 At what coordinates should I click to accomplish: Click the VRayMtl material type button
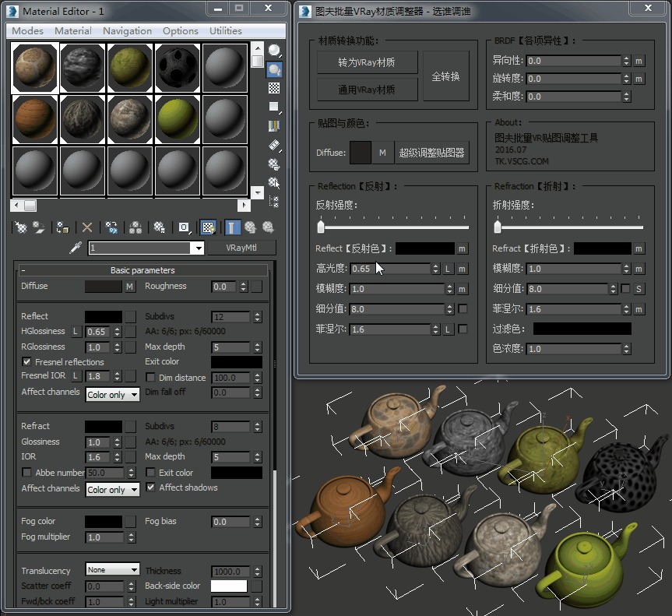point(241,248)
